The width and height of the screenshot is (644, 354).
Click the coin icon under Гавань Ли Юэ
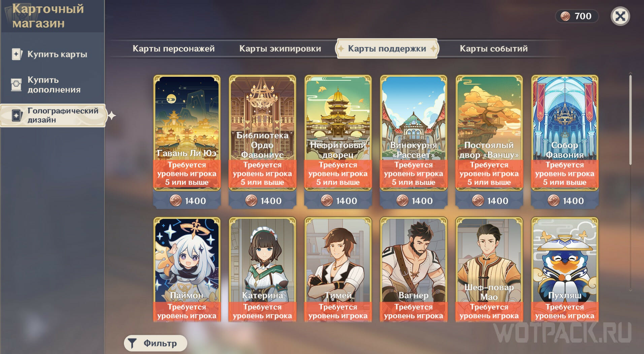click(175, 201)
